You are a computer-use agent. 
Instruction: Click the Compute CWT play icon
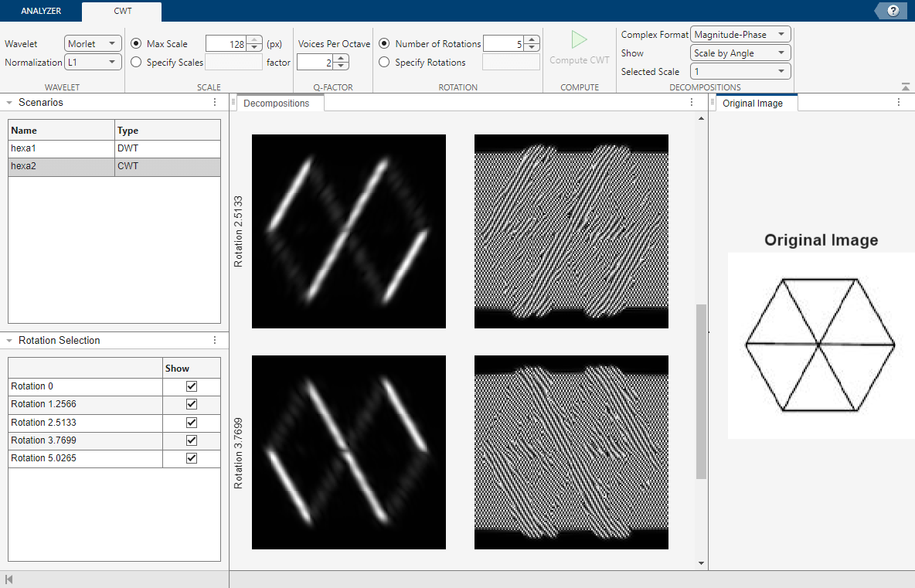click(x=579, y=40)
